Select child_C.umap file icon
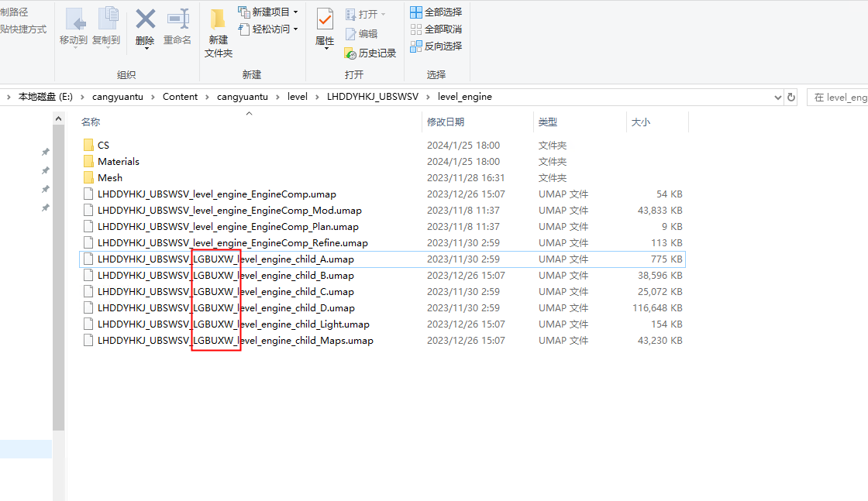Image resolution: width=868 pixels, height=501 pixels. (x=88, y=291)
